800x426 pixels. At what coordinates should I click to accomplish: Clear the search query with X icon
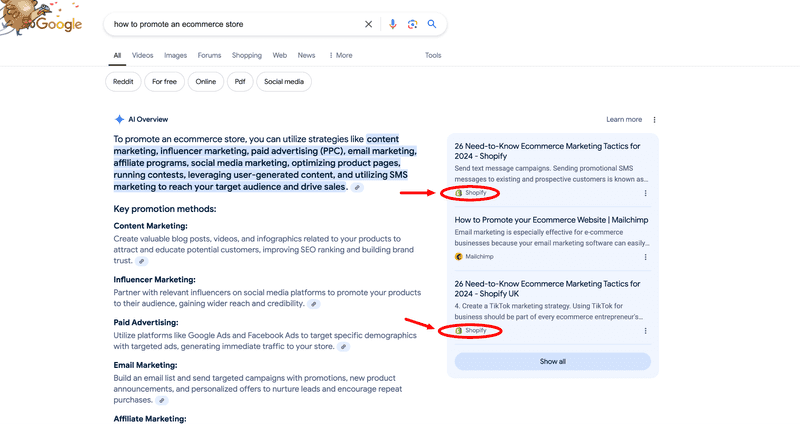[368, 24]
